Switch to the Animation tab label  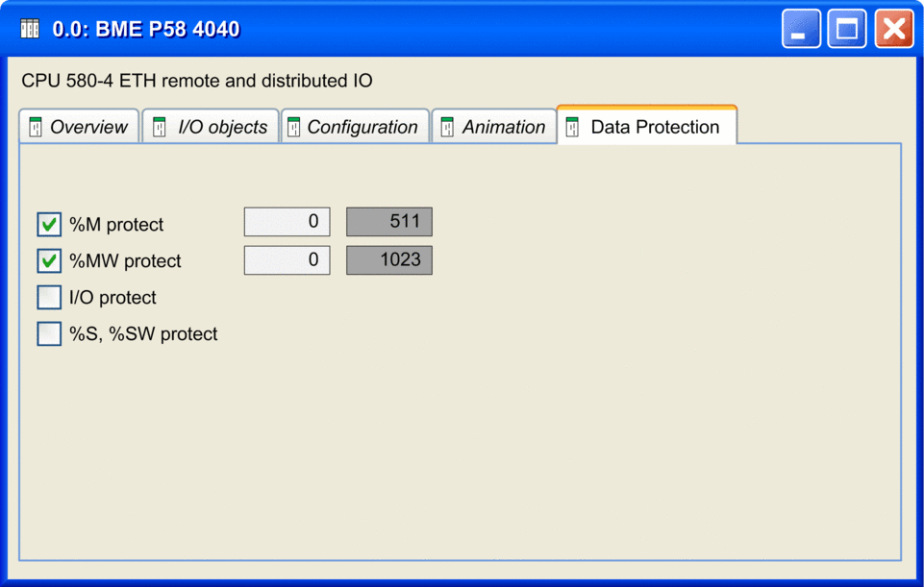tap(503, 128)
